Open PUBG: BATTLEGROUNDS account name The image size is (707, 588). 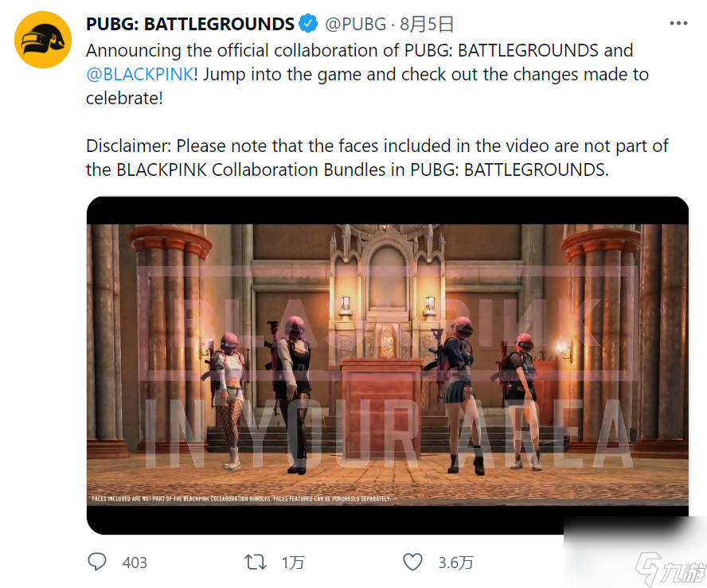click(x=189, y=24)
